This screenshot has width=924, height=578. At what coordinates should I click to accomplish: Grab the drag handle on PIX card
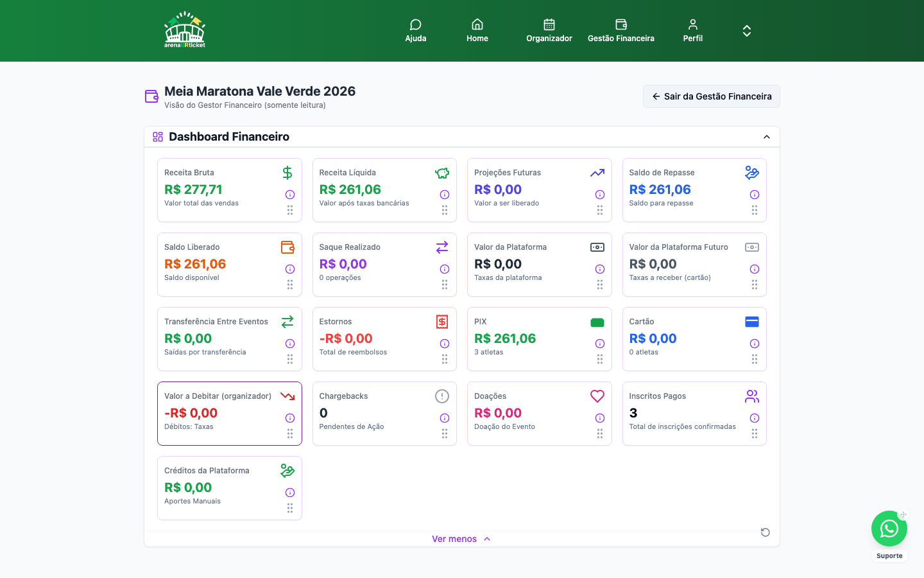click(600, 359)
